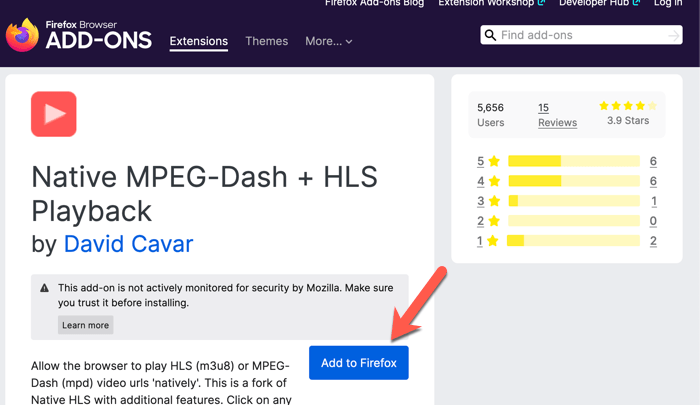Open the Developer Hub link

tap(594, 3)
